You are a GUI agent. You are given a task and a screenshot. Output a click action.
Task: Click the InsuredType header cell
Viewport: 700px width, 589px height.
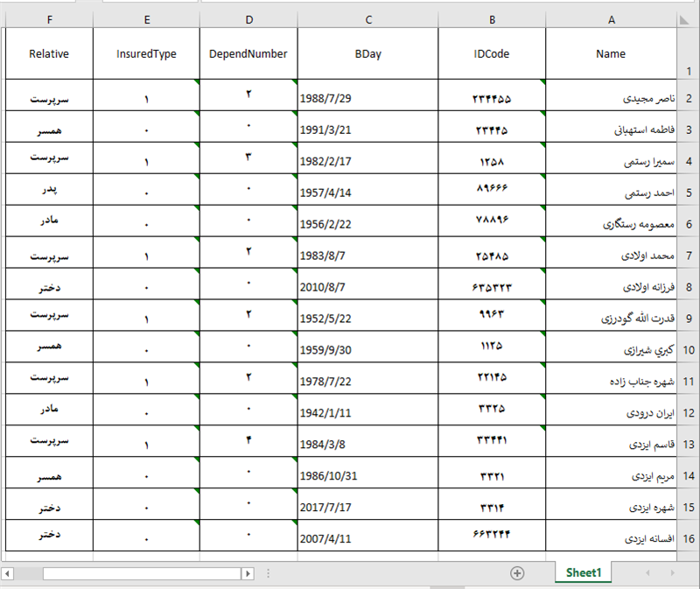146,53
